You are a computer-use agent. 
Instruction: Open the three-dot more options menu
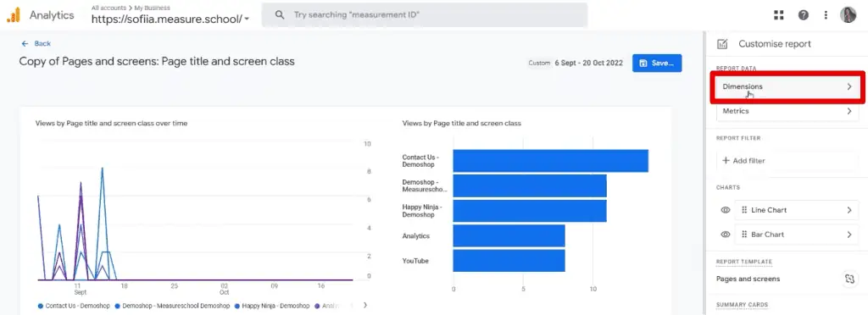click(826, 15)
